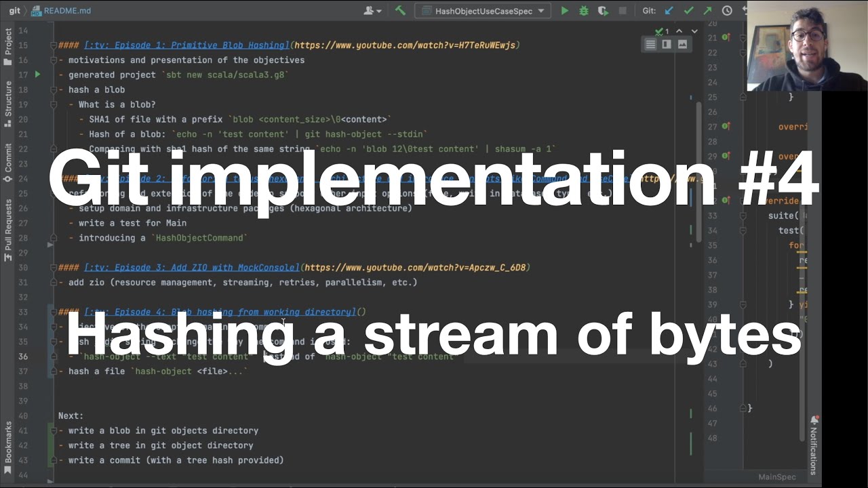Open the Commit tool window tab
The image size is (868, 488).
pyautogui.click(x=7, y=163)
